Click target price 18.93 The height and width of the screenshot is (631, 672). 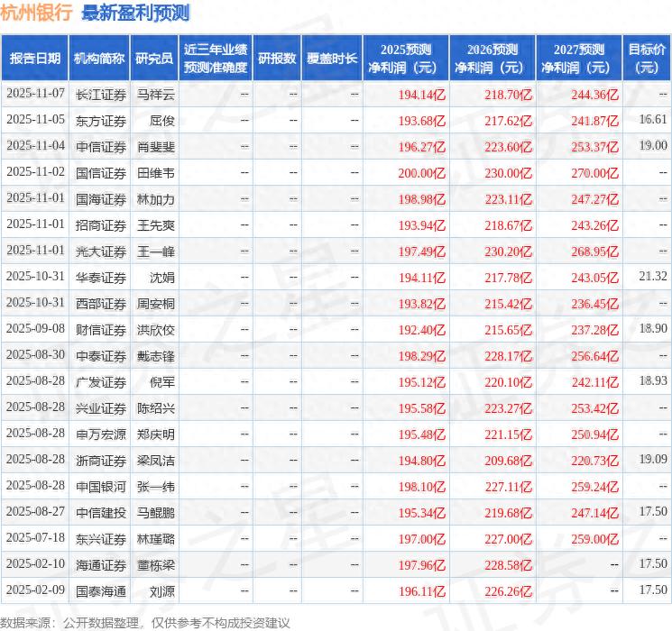coord(653,380)
